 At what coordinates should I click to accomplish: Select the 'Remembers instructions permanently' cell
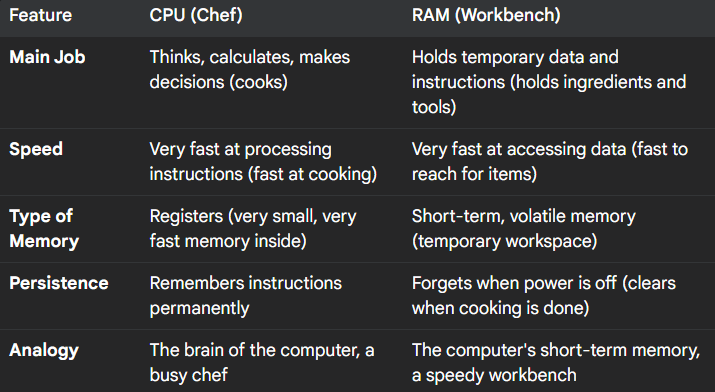click(x=246, y=295)
